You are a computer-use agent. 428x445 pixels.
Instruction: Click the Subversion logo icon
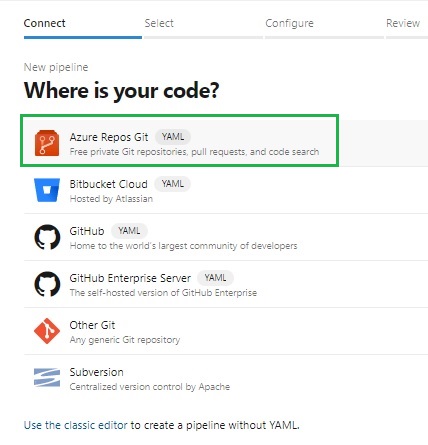click(47, 378)
